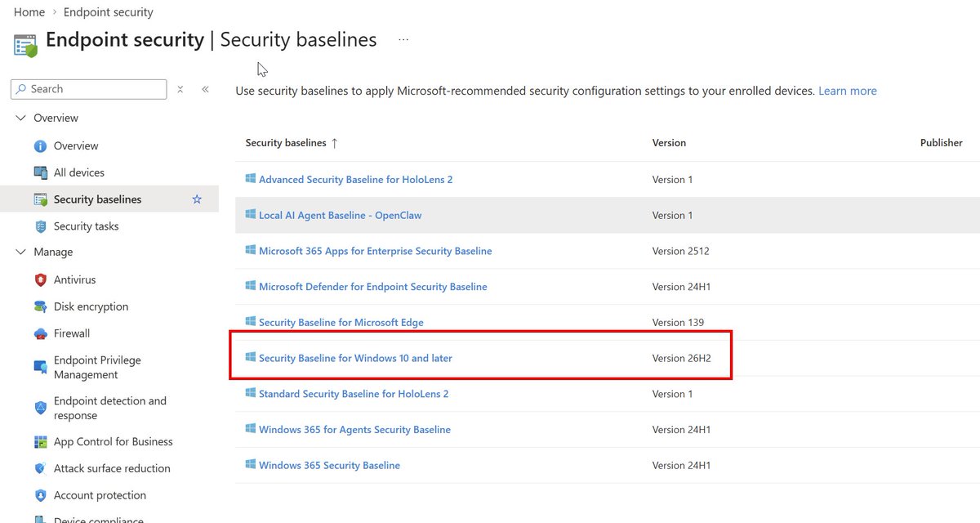Click the Endpoint security shield header icon

[x=25, y=45]
